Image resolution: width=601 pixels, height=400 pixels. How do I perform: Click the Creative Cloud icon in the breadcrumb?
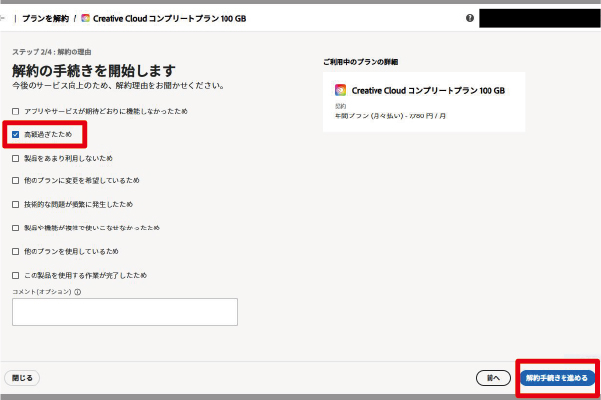click(x=85, y=18)
